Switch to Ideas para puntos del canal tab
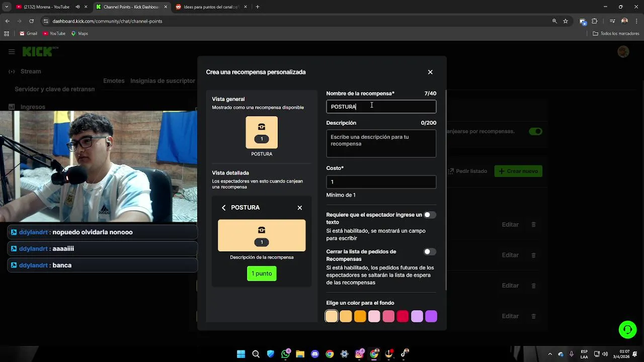Screen dimensions: 644x362 210,7
